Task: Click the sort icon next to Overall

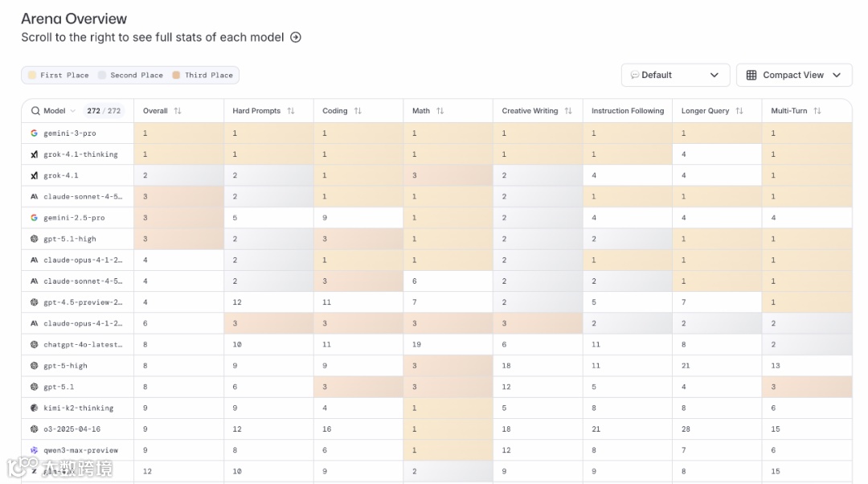Action: click(x=178, y=111)
